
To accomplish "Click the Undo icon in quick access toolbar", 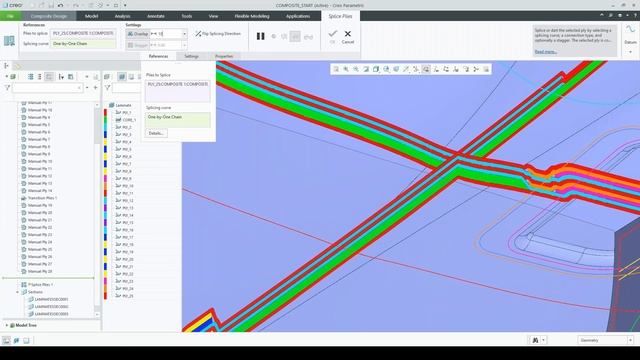I will [x=61, y=5].
